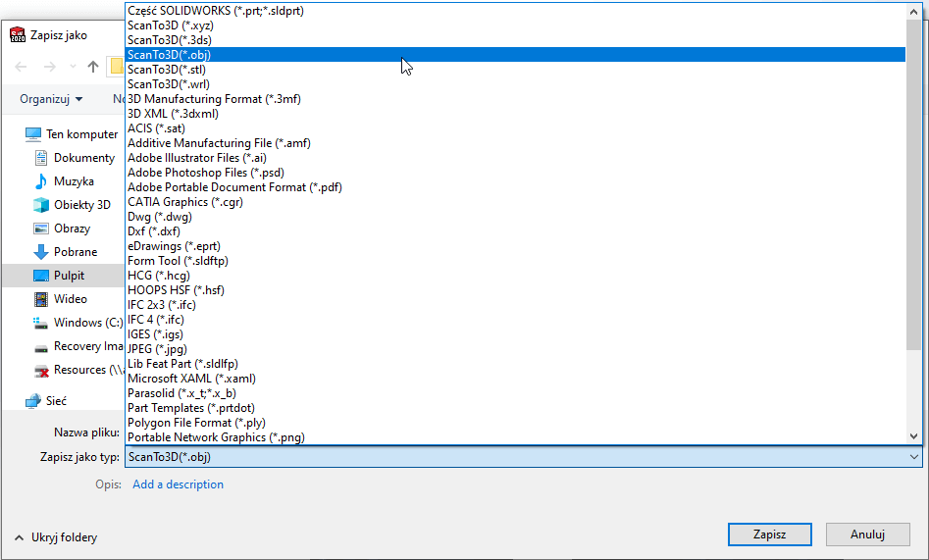The image size is (929, 560).
Task: Click the Pulpit desktop icon
Action: pos(41,276)
